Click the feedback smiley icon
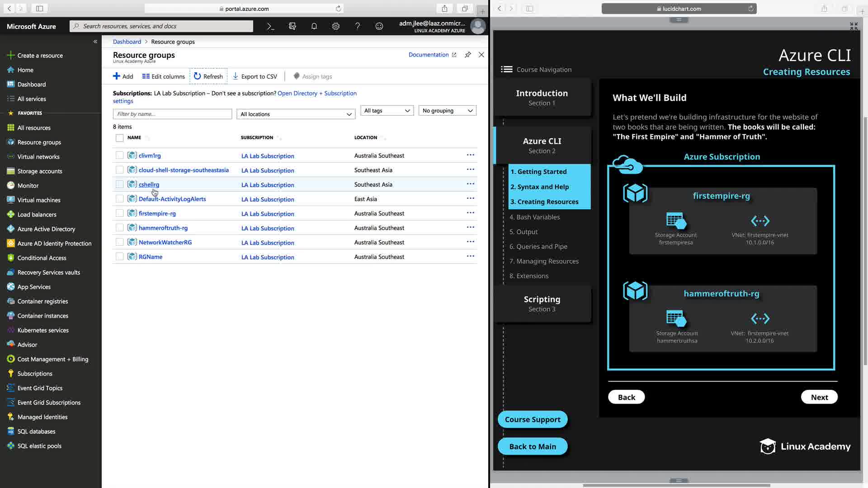The height and width of the screenshot is (488, 868). pos(379,26)
